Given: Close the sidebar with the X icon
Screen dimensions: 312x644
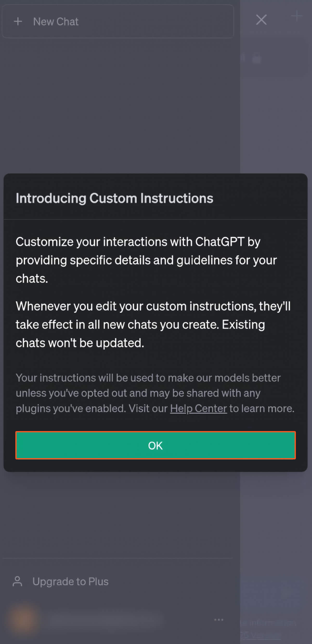Looking at the screenshot, I should click(261, 20).
